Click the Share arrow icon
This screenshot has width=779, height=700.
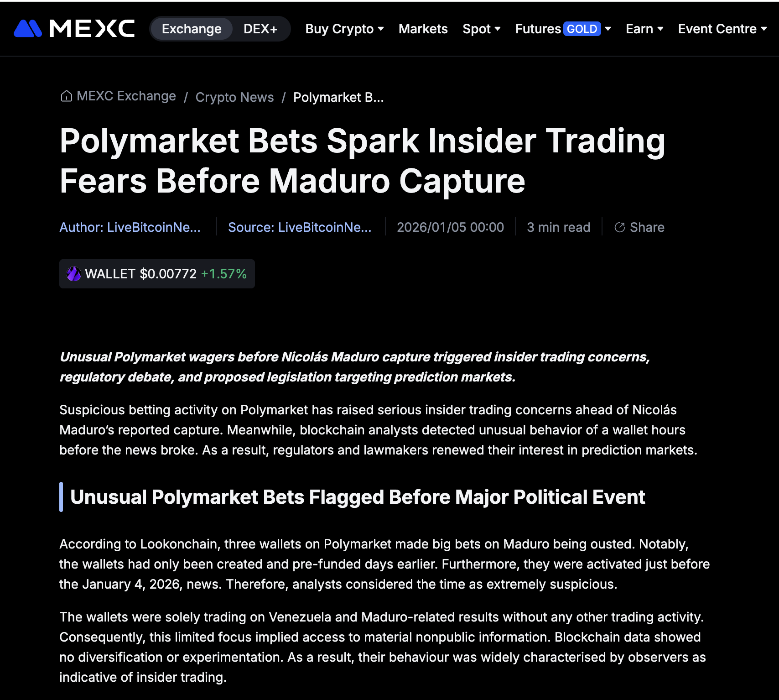619,227
